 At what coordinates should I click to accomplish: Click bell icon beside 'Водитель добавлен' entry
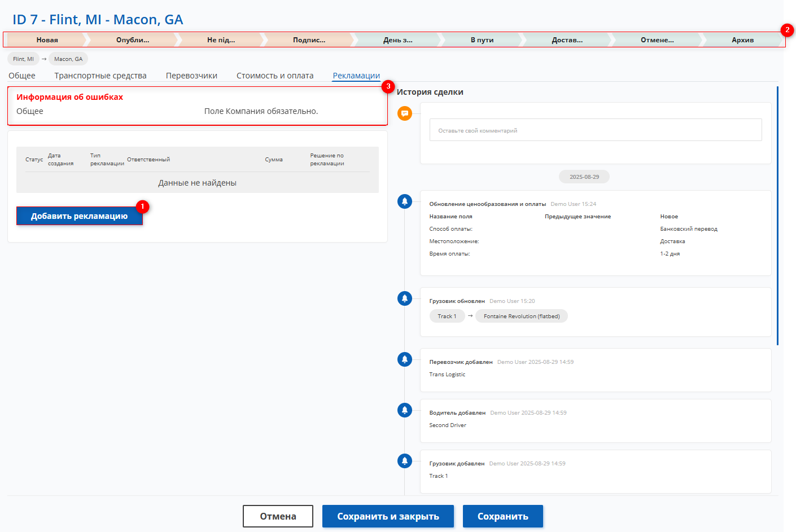point(405,410)
